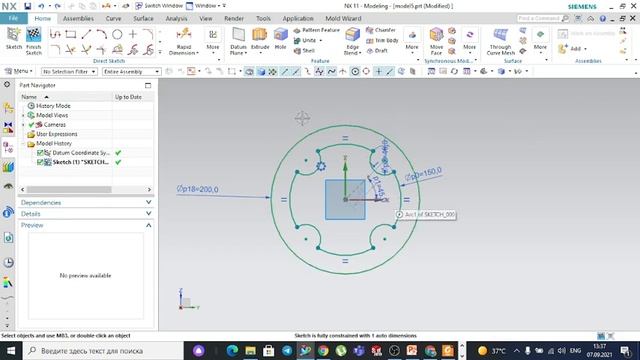Image resolution: width=640 pixels, height=360 pixels.
Task: Select the Arc sketch tool
Action: (x=102, y=34)
